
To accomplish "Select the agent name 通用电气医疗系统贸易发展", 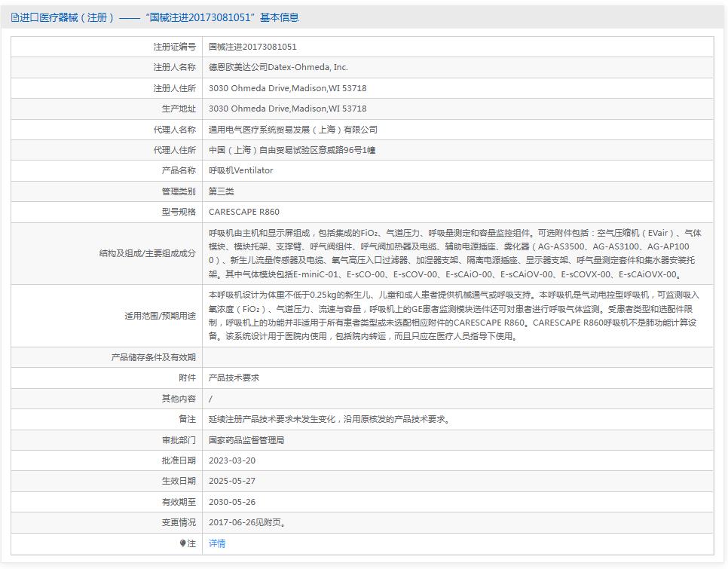I will coord(293,130).
